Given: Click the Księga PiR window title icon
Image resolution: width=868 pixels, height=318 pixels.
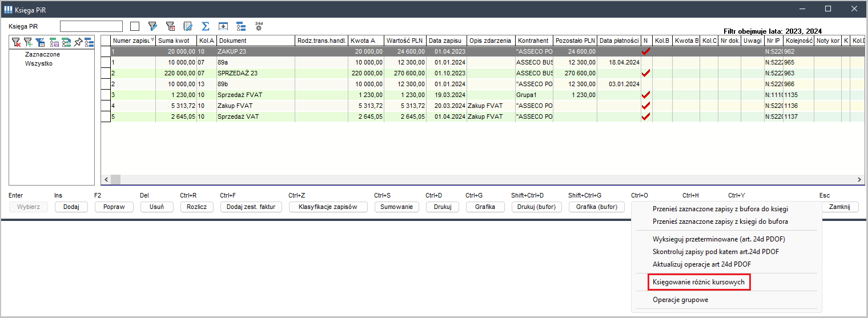Looking at the screenshot, I should pos(9,9).
